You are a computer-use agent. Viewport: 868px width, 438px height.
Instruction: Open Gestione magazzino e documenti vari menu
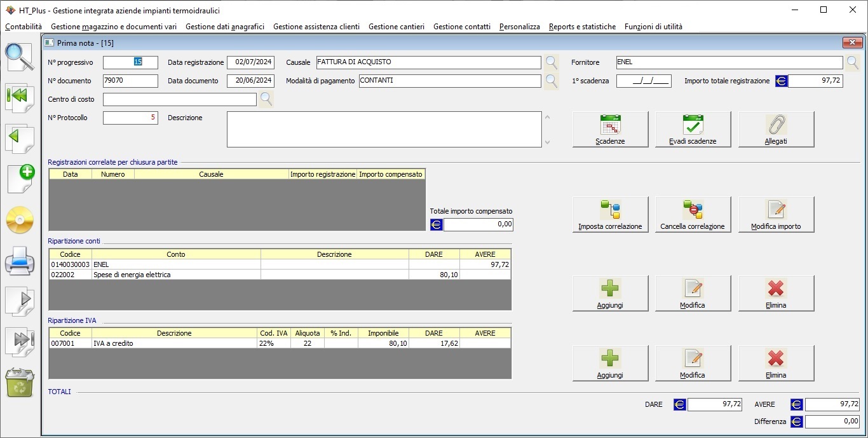point(114,27)
